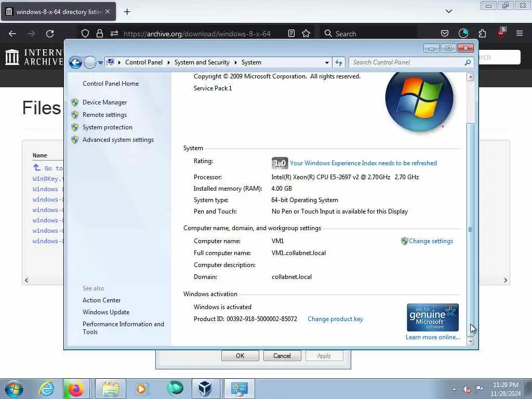Viewport: 532px width, 399px height.
Task: Open Learn more online link
Action: point(433,337)
